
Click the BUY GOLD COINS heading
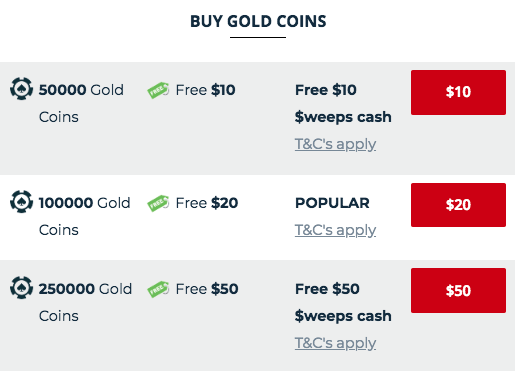[x=258, y=21]
